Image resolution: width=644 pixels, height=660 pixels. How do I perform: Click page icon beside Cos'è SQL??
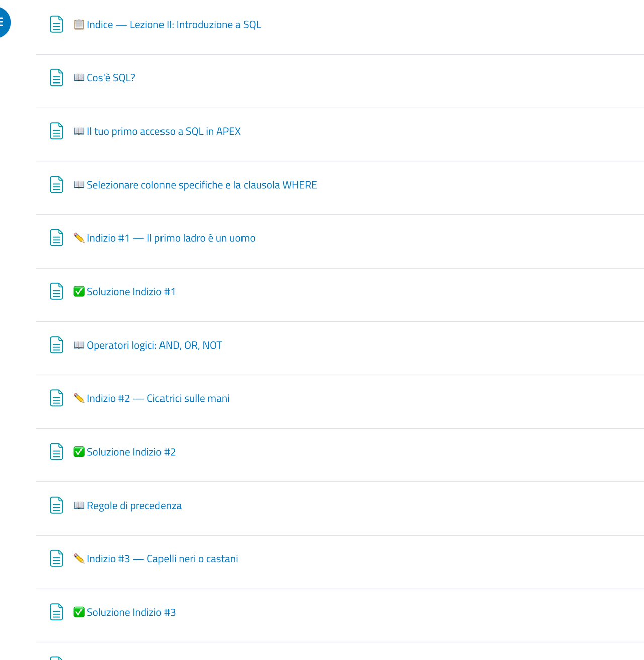click(x=57, y=77)
